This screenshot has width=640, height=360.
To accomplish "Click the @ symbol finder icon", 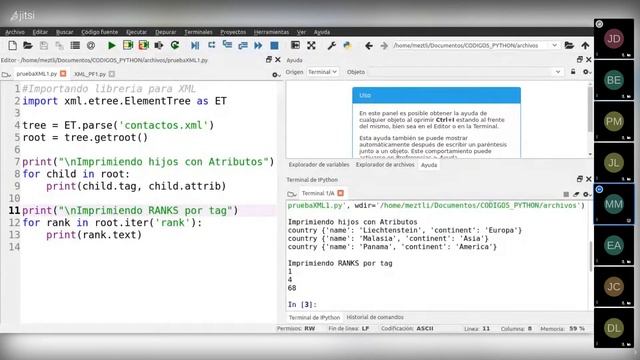I will pyautogui.click(x=91, y=45).
